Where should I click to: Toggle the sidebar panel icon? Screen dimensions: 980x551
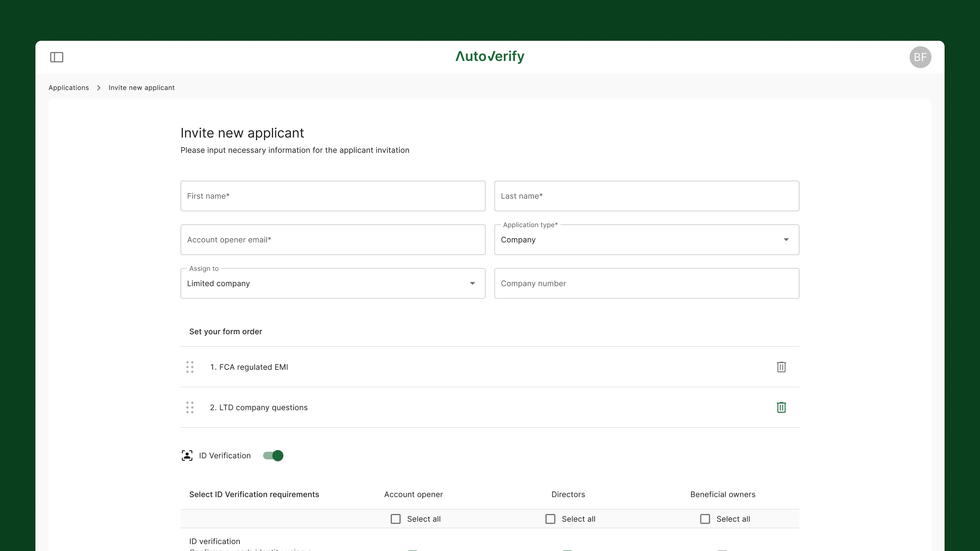[x=57, y=57]
